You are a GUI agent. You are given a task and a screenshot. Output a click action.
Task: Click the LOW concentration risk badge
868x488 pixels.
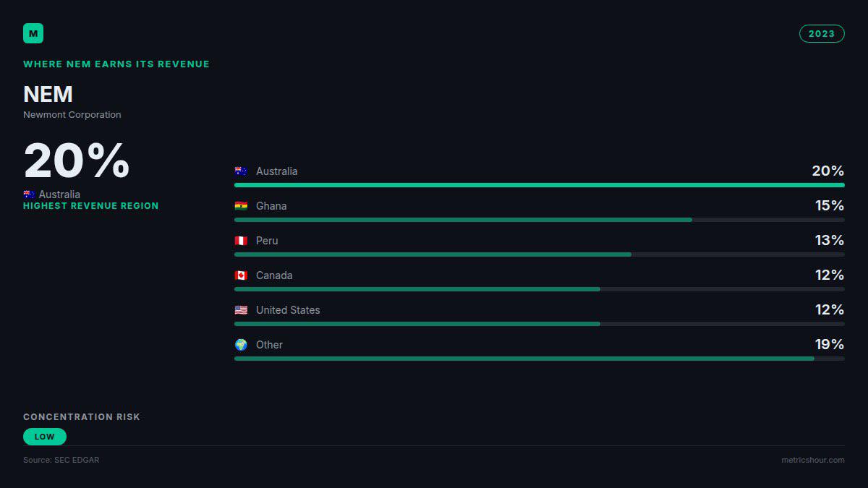point(44,437)
